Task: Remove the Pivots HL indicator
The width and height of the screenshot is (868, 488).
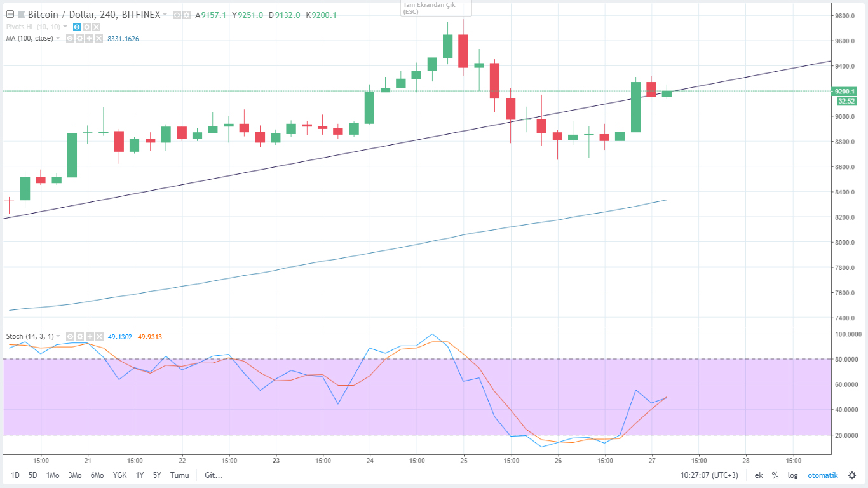Action: [96, 27]
